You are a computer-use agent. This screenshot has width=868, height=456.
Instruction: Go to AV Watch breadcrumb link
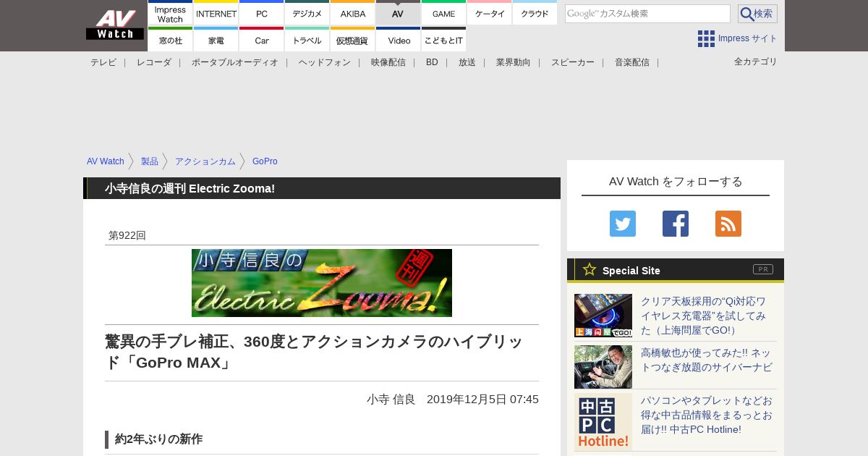pyautogui.click(x=106, y=161)
